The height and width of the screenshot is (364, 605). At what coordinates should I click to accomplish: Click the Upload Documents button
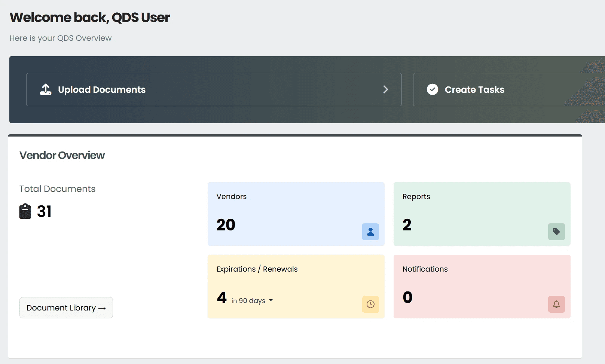tap(214, 89)
